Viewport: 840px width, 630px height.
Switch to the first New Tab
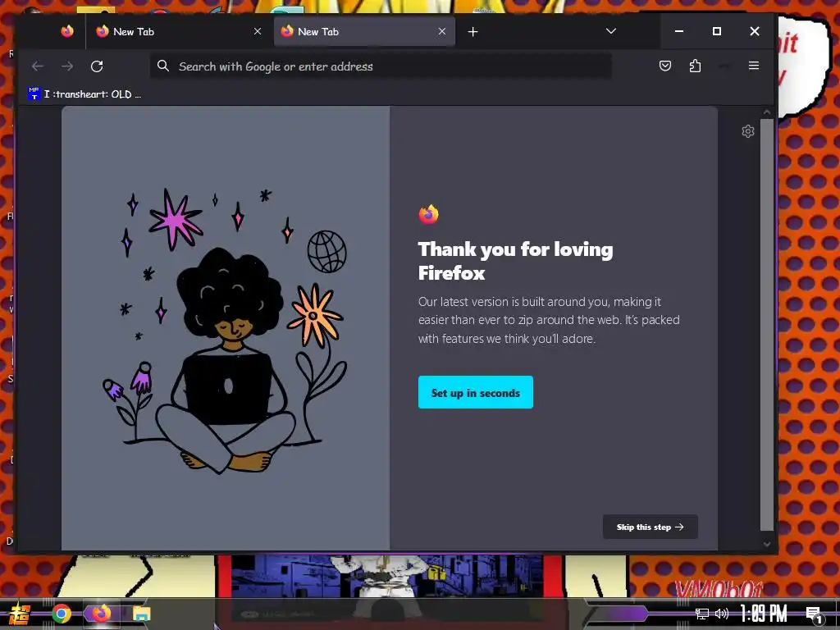[179, 32]
